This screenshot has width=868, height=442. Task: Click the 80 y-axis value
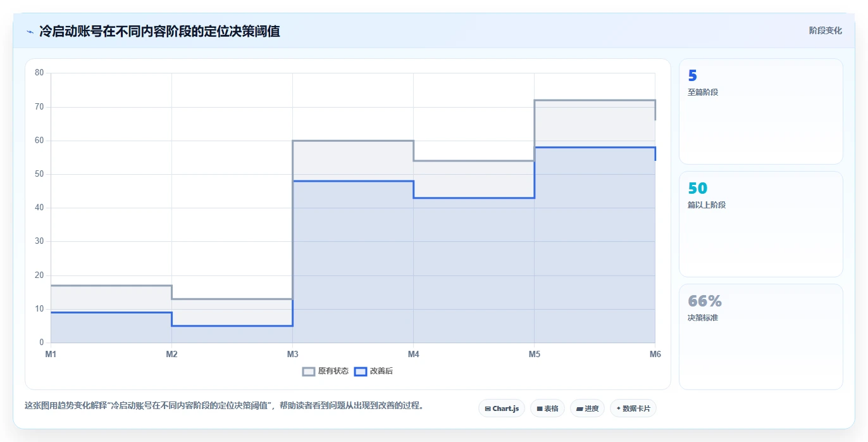[x=39, y=73]
